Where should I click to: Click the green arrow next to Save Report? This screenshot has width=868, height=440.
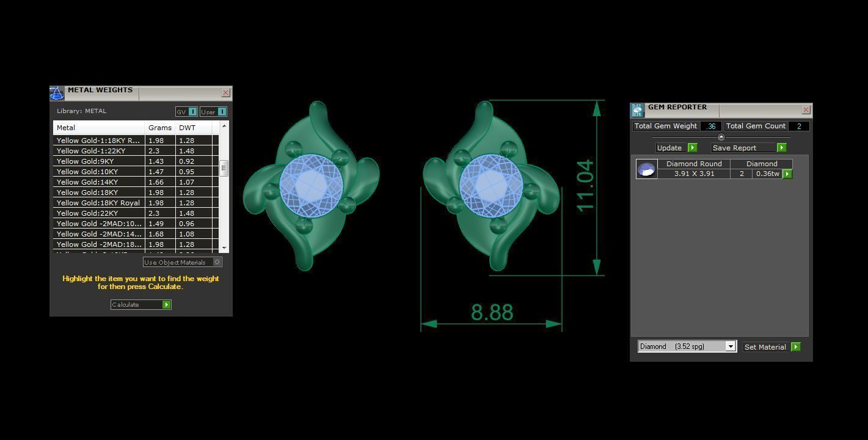click(781, 148)
